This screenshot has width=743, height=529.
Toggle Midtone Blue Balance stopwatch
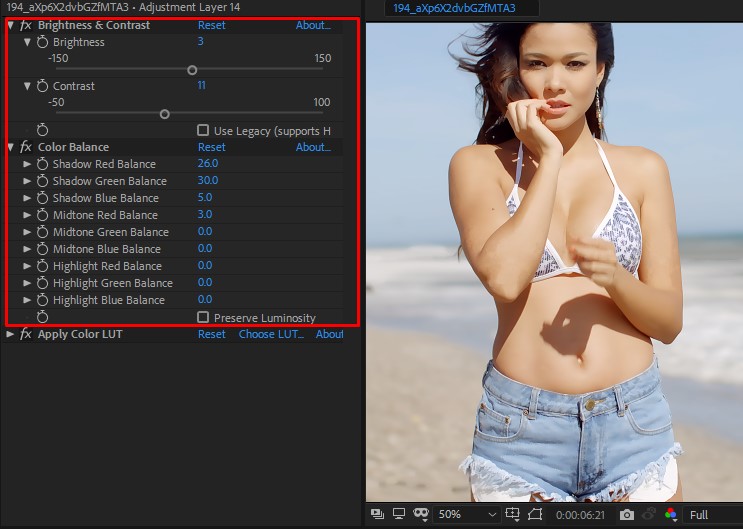point(43,249)
